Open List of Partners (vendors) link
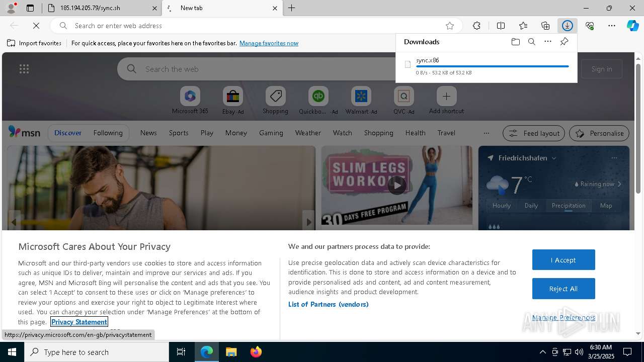Viewport: 644px width, 362px height. (329, 304)
